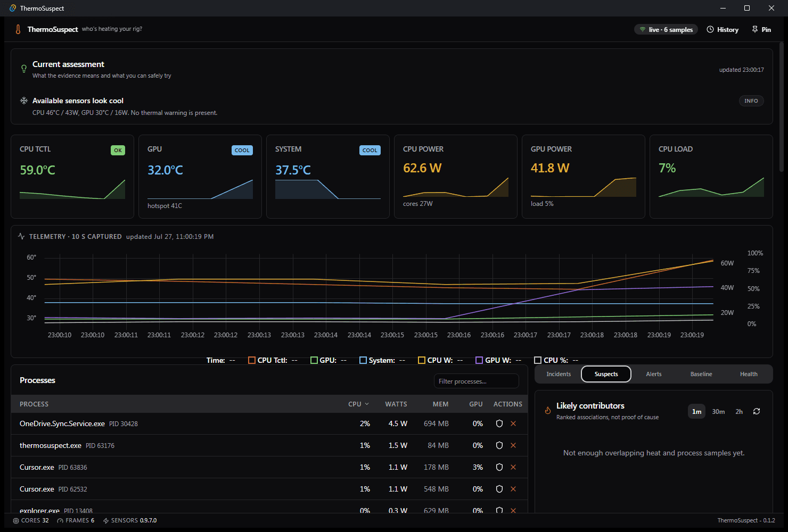Toggle the CPU % series in chart legend
This screenshot has width=788, height=532.
[556, 360]
